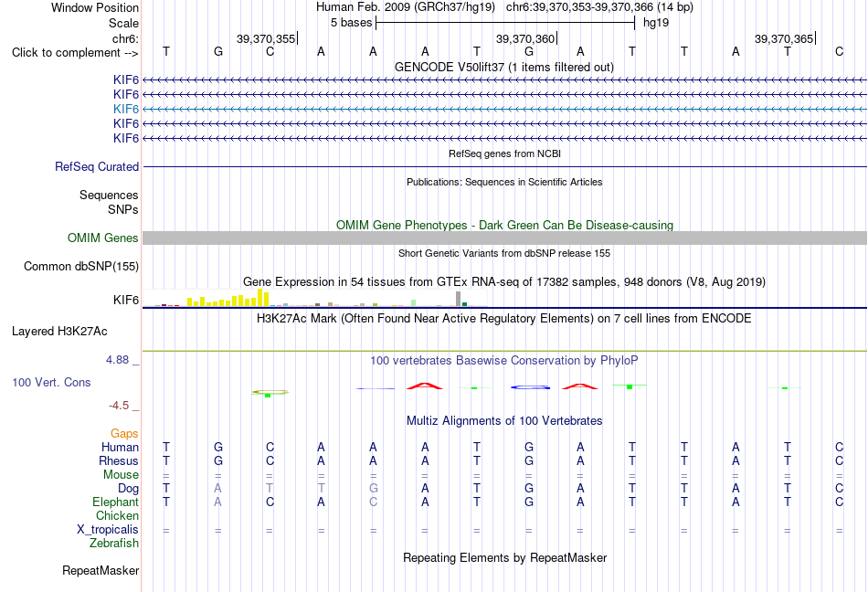Click the X_tropicalis alignment row label
The width and height of the screenshot is (868, 592).
[x=108, y=530]
